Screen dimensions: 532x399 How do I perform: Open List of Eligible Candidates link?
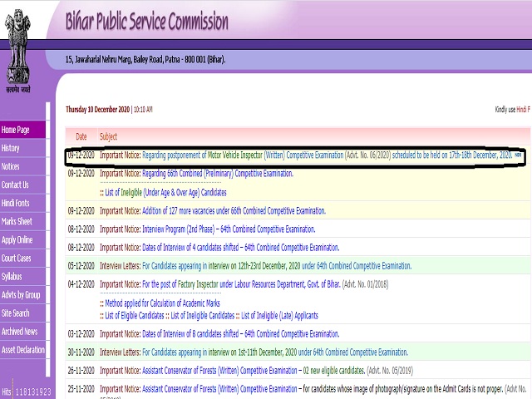135,316
